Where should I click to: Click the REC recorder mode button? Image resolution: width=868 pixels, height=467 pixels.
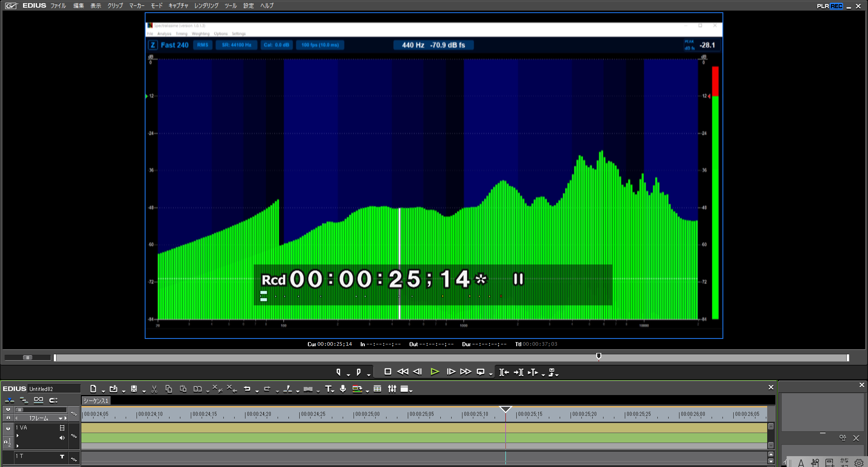point(837,6)
